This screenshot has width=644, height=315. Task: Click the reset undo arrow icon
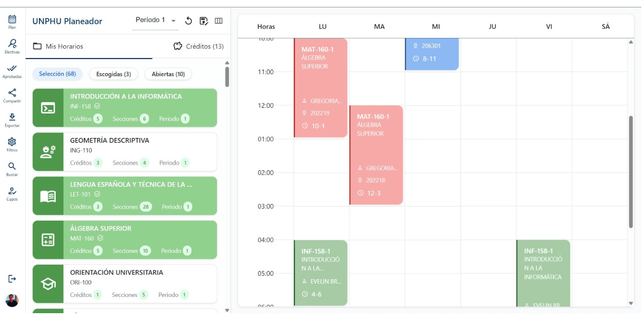[x=189, y=21]
